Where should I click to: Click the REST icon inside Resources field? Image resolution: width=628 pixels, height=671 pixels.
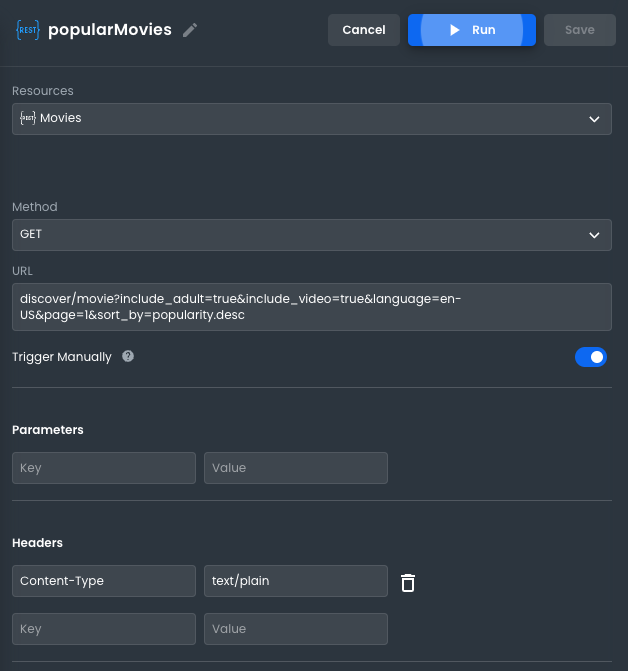point(28,118)
